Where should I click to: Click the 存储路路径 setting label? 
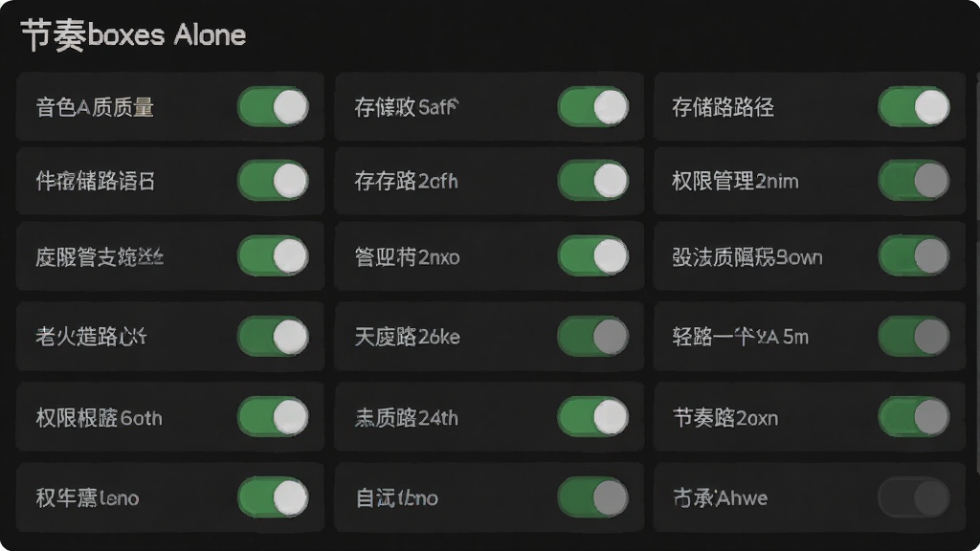[724, 107]
